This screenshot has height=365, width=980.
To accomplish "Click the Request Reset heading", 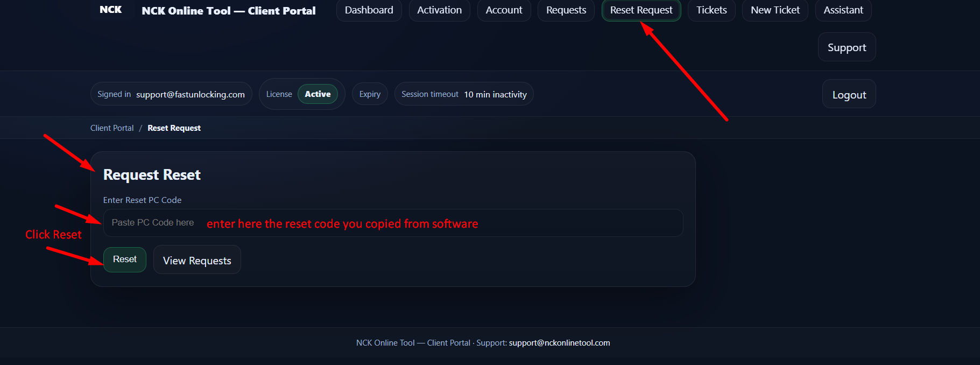I will tap(152, 175).
